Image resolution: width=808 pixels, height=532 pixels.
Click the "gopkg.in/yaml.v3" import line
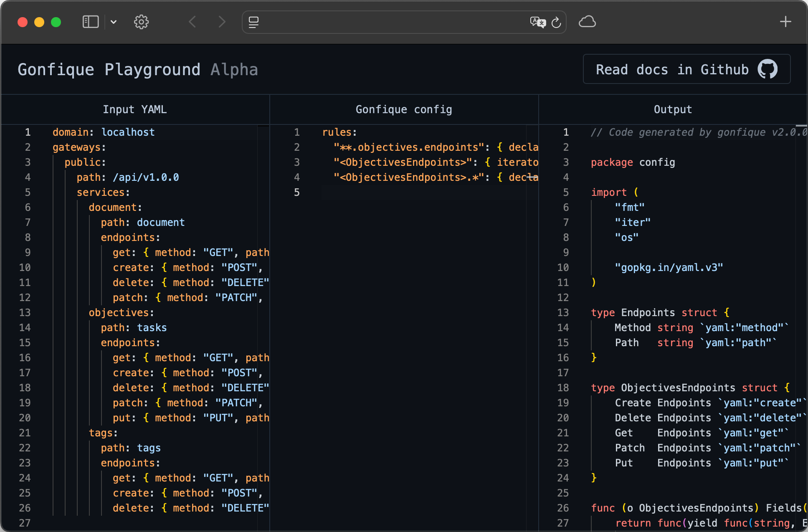(669, 267)
